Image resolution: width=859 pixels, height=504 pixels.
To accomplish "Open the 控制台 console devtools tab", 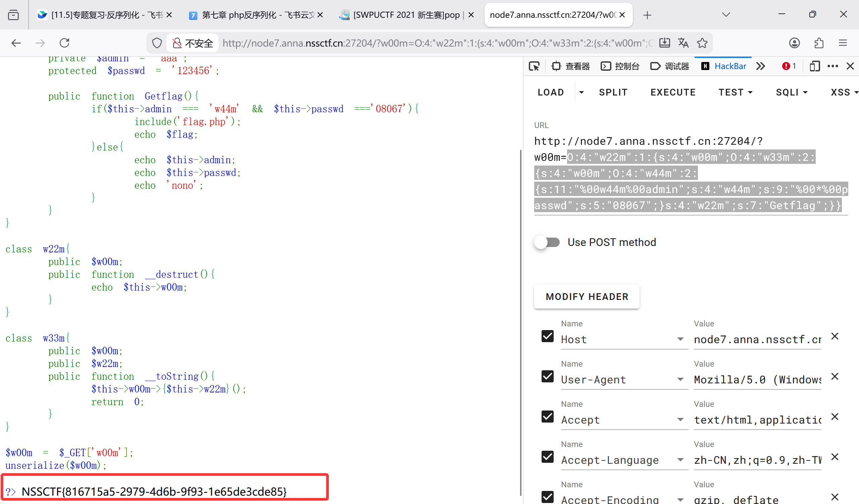I will [620, 66].
